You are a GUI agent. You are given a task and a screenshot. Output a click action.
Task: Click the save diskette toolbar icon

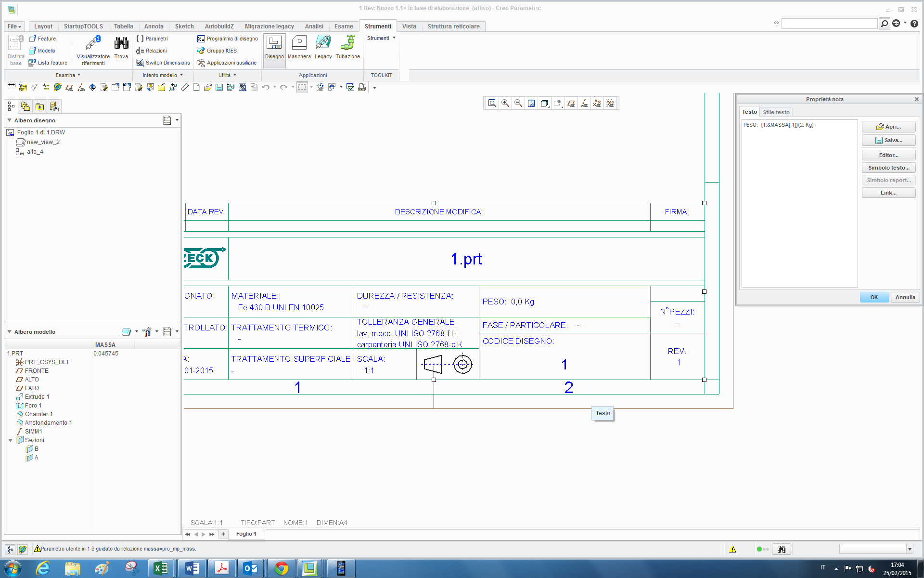219,87
